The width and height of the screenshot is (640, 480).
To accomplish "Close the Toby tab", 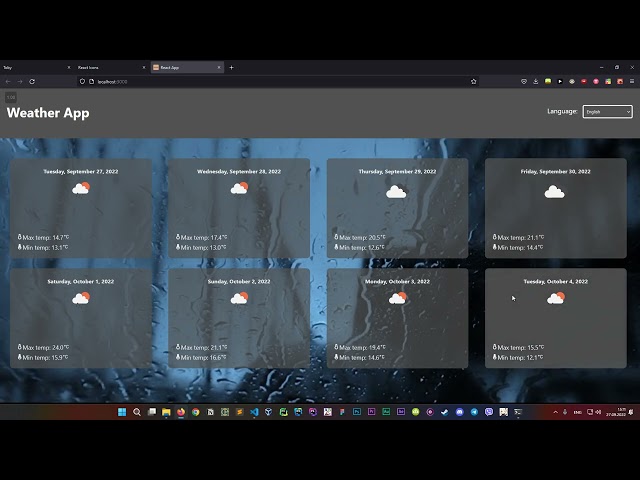I will pyautogui.click(x=69, y=67).
